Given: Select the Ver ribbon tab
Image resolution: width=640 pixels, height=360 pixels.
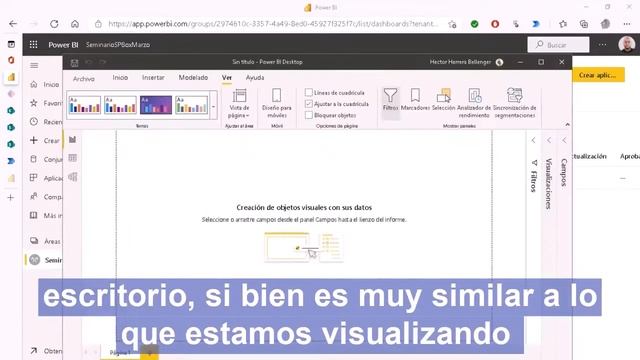Looking at the screenshot, I should [227, 78].
